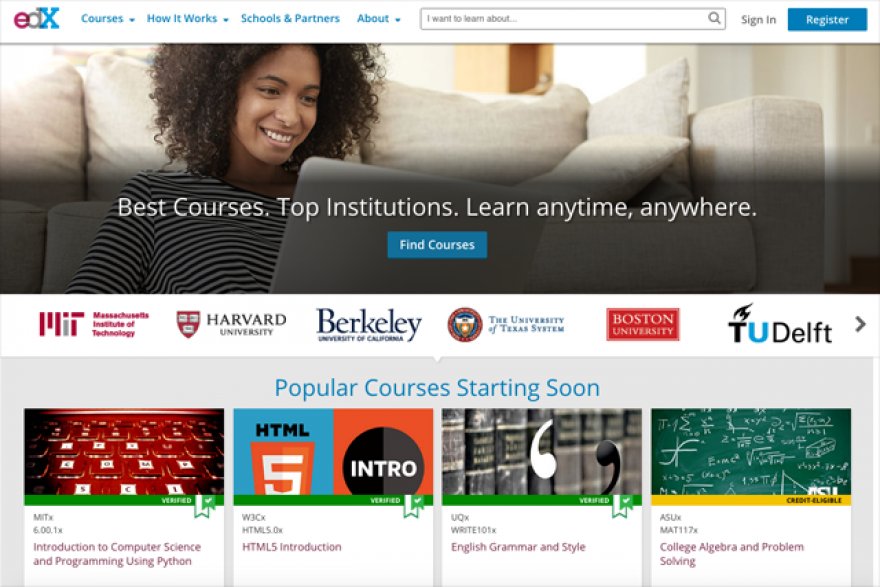Image resolution: width=880 pixels, height=587 pixels.
Task: Open the TU Delft logo
Action: point(780,324)
